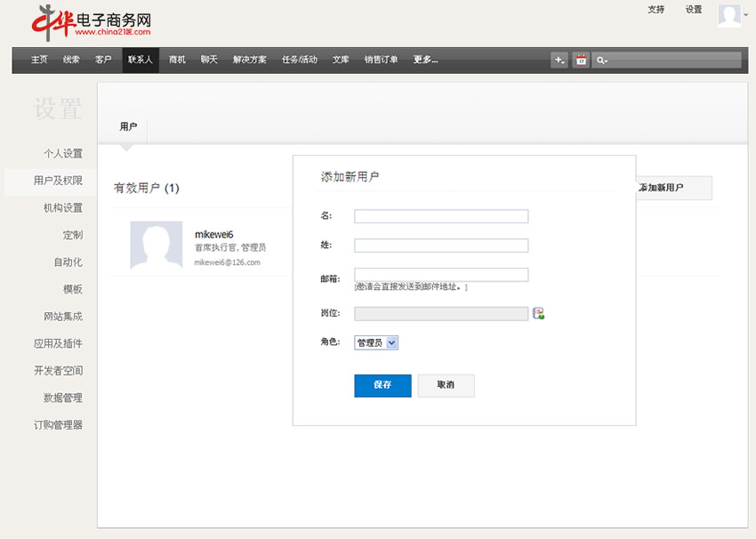Click the 取消 button
Image resolution: width=756 pixels, height=539 pixels.
pyautogui.click(x=446, y=385)
